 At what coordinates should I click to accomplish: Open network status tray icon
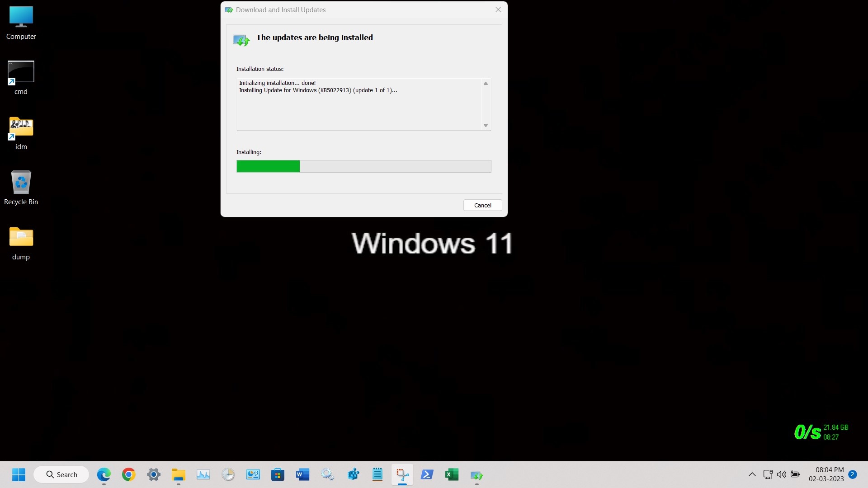coord(768,474)
